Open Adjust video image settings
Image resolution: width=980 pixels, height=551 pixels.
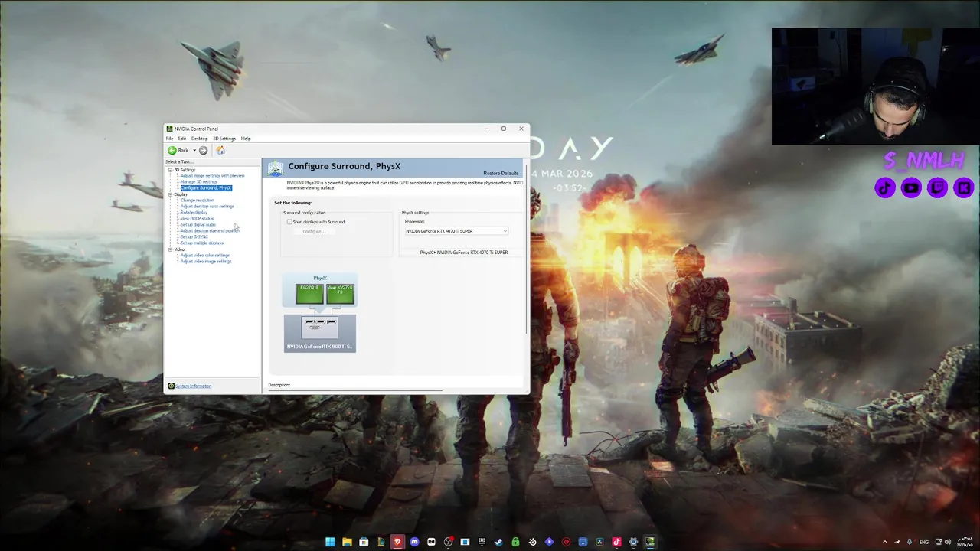(x=206, y=262)
